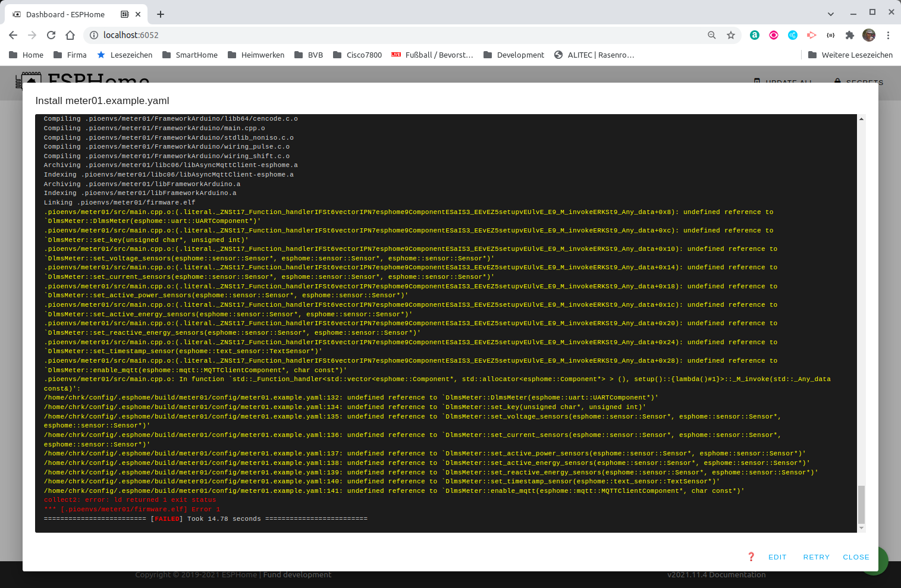The width and height of the screenshot is (901, 588).
Task: Click the log scrollbar up arrow
Action: [861, 119]
